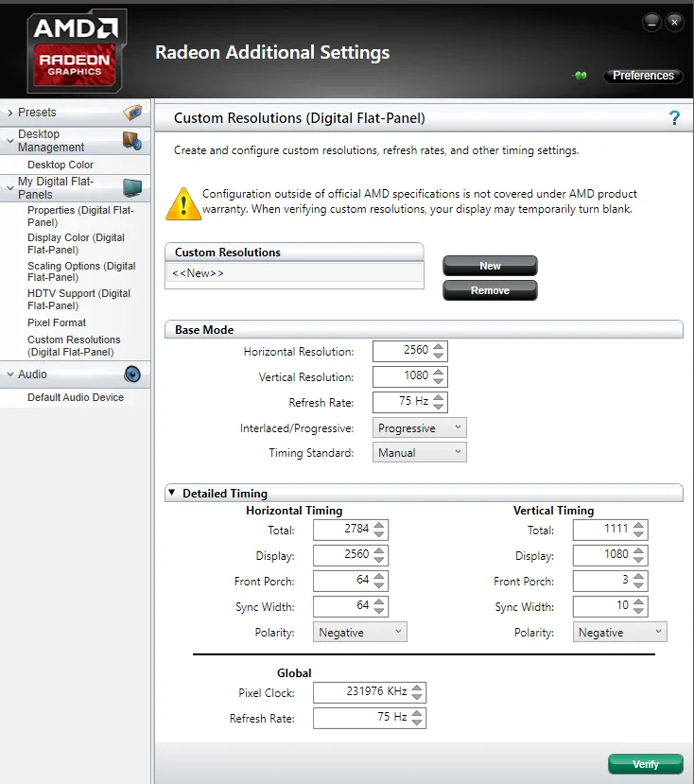The image size is (694, 784).
Task: Increase Horizontal Resolution with up arrow
Action: [x=439, y=346]
